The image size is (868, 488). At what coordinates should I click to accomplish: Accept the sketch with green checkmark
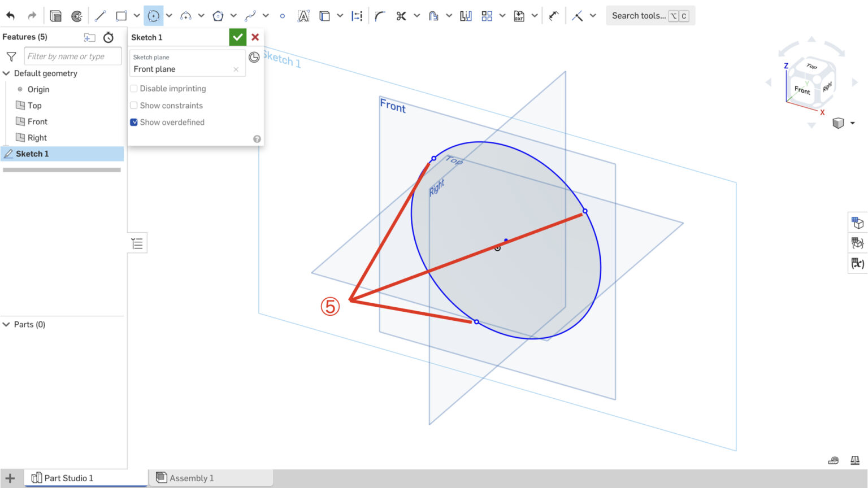tap(237, 37)
